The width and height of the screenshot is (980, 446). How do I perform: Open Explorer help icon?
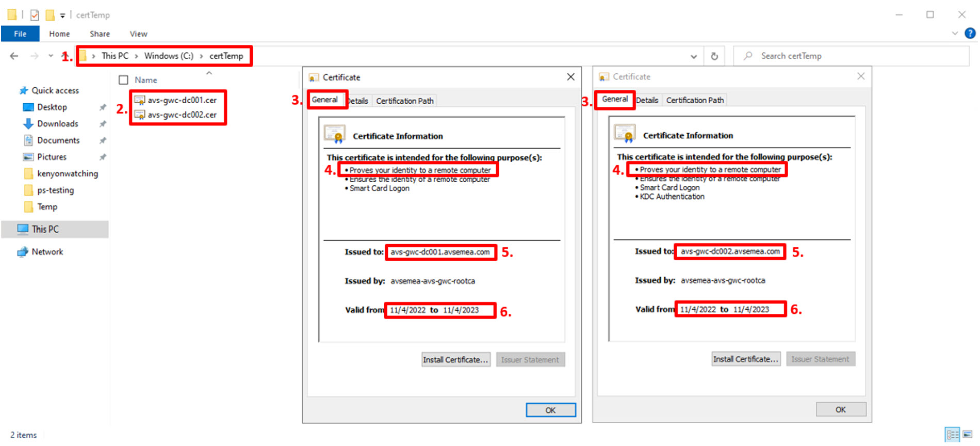tap(970, 34)
